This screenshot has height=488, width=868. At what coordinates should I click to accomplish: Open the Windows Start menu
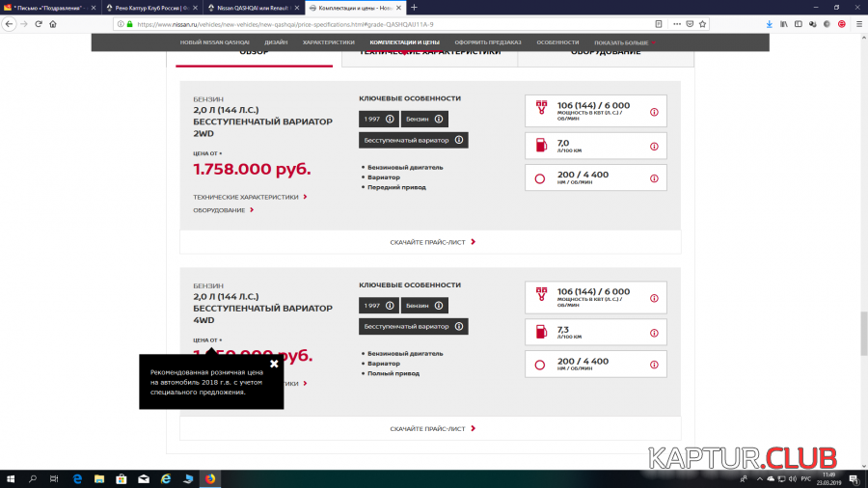click(x=11, y=479)
